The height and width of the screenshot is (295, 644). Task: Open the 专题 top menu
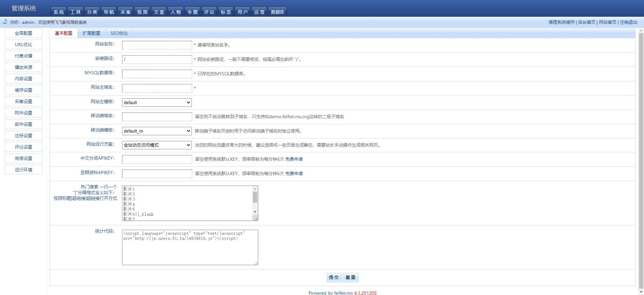click(x=193, y=12)
